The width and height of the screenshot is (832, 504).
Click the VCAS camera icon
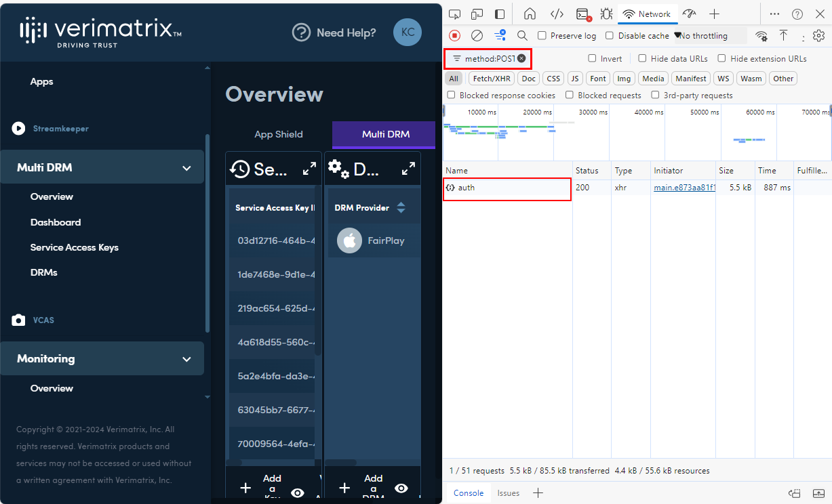[x=19, y=320]
